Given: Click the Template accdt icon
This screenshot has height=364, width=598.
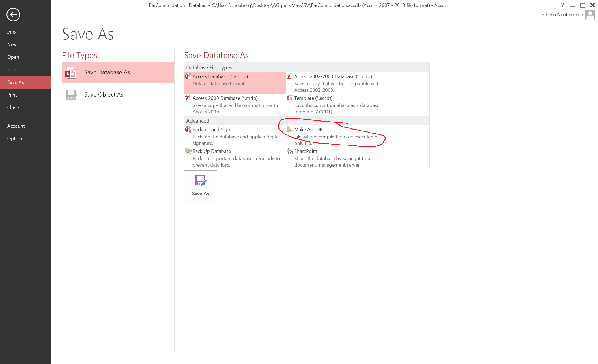Looking at the screenshot, I should (290, 98).
